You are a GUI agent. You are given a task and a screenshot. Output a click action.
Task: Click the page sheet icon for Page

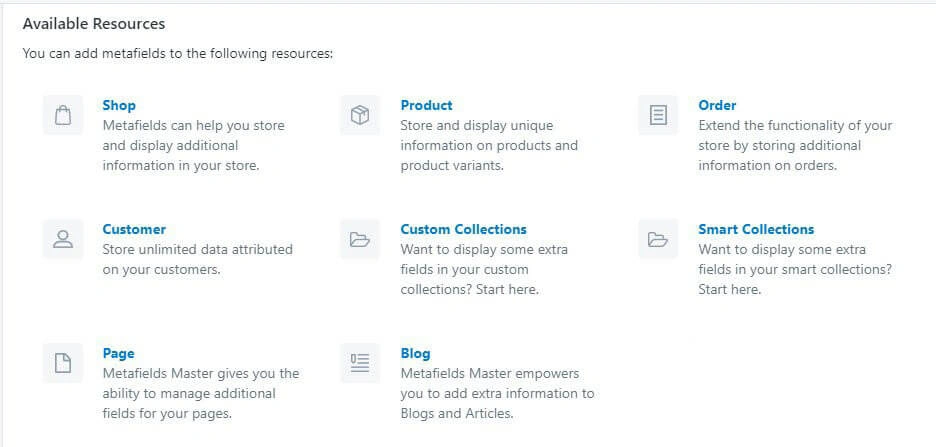pyautogui.click(x=63, y=363)
